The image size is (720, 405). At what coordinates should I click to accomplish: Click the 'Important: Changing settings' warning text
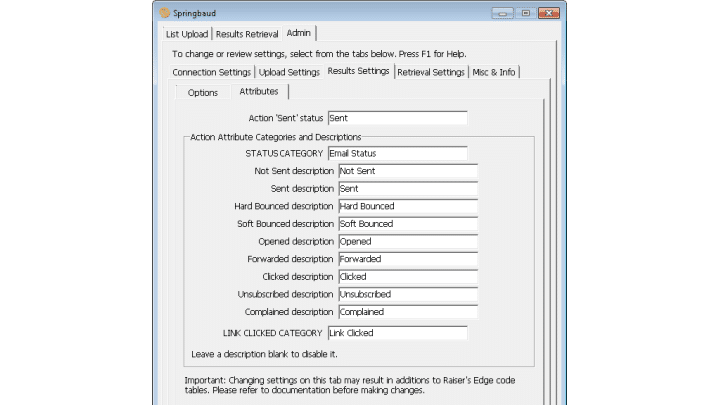click(x=350, y=385)
